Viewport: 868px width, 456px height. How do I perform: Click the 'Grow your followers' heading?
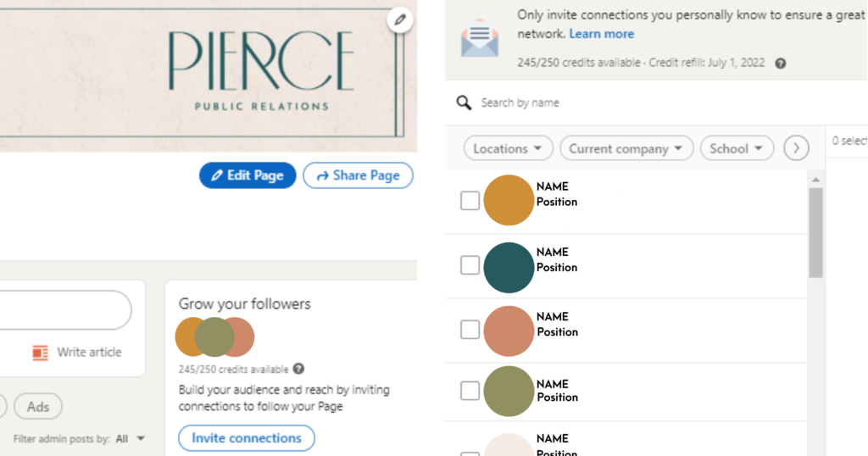tap(245, 303)
